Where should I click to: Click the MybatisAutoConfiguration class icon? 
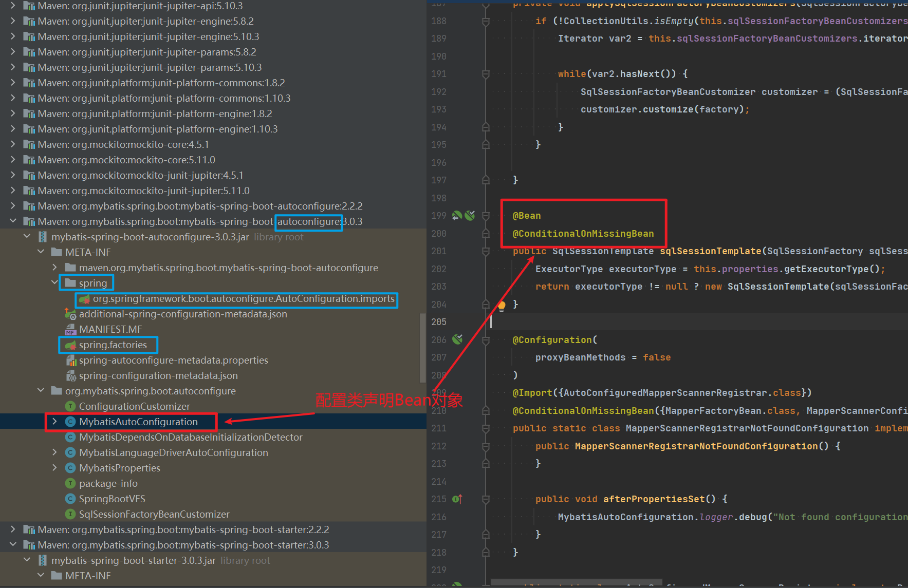(71, 422)
